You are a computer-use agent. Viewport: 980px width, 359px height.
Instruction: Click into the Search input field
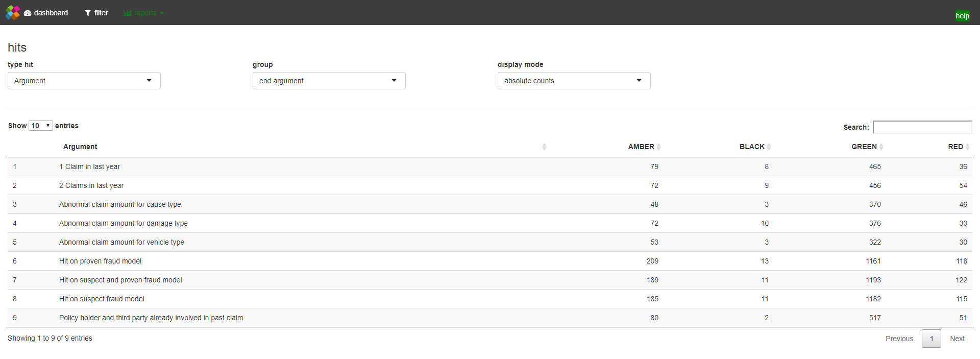coord(922,127)
